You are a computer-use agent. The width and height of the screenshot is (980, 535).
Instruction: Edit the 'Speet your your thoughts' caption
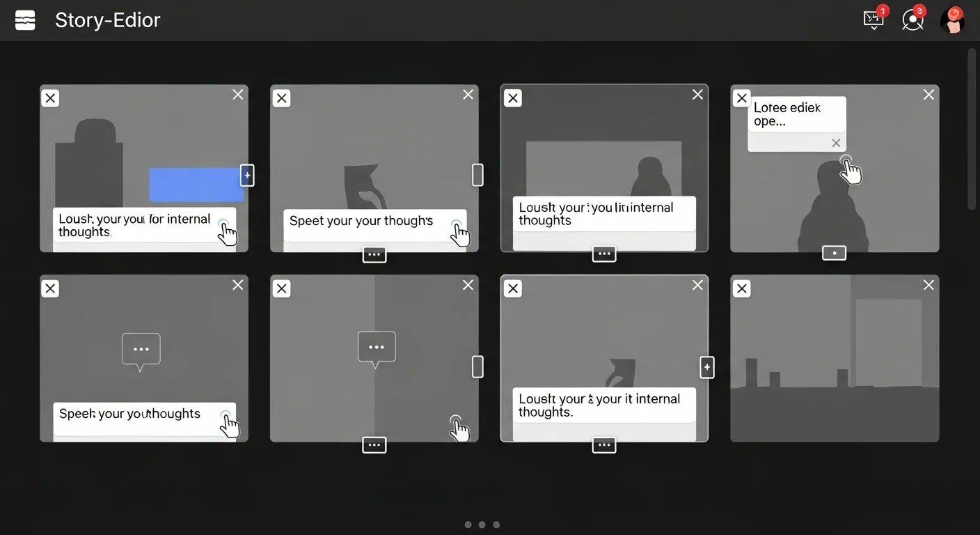374,226
